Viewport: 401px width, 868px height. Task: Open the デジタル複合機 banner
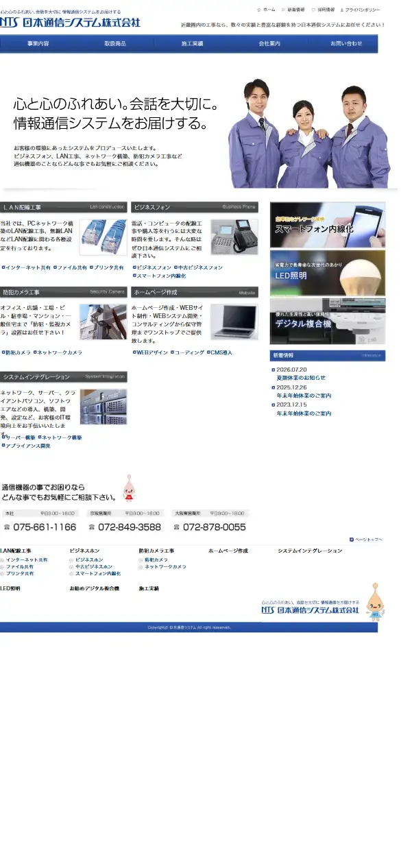click(x=328, y=321)
